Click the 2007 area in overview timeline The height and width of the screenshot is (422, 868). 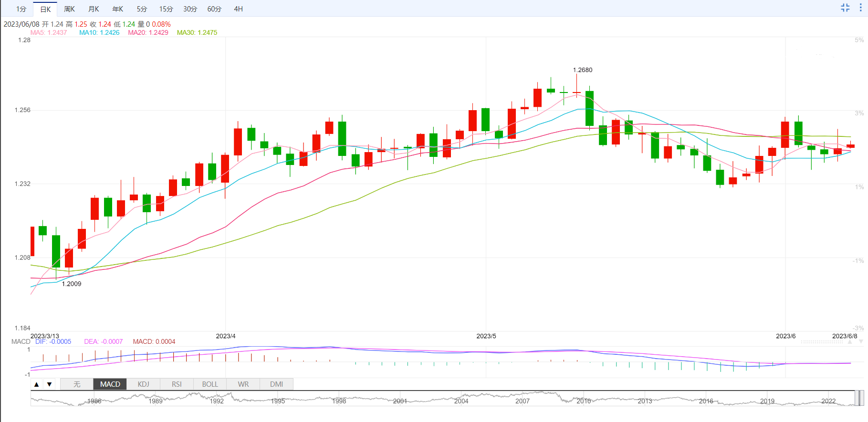pyautogui.click(x=523, y=400)
